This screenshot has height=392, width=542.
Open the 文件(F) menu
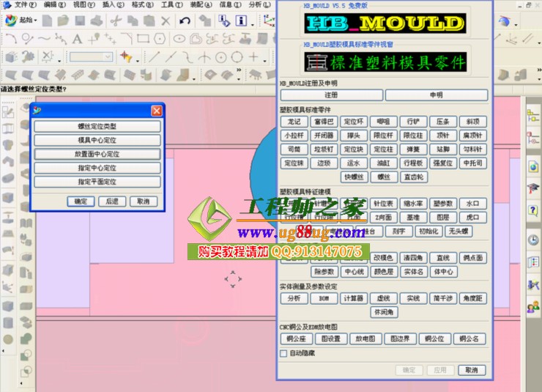click(x=25, y=4)
